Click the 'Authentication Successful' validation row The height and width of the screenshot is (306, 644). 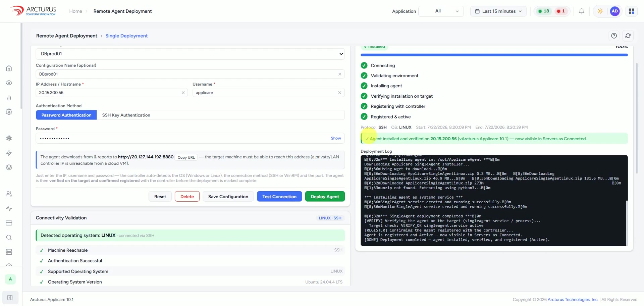[x=190, y=261]
